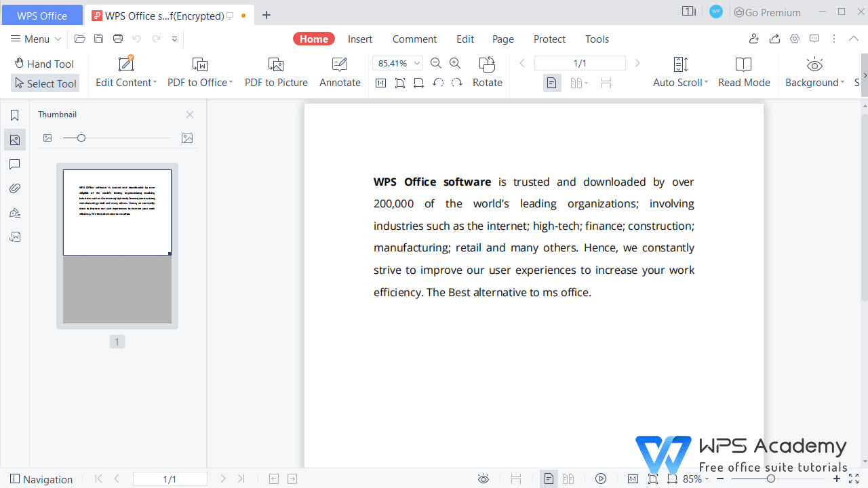
Task: Open the Bookmark sidebar panel
Action: 14,115
